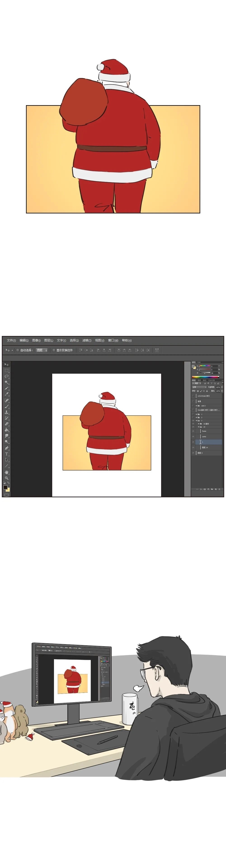Adjust the B brightness slider
This screenshot has width=226, height=868.
pos(205,373)
